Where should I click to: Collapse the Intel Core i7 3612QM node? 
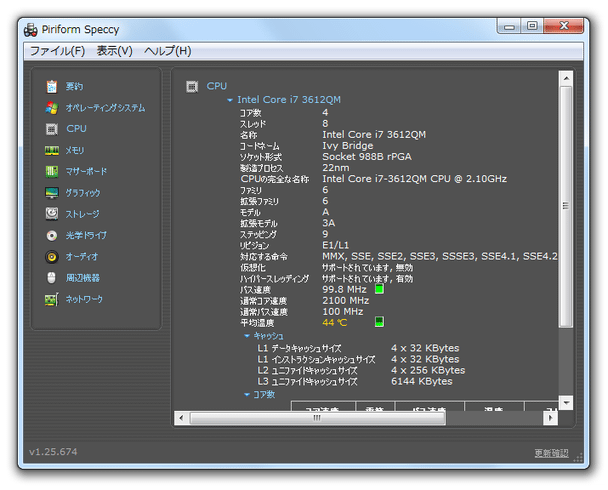(x=230, y=100)
